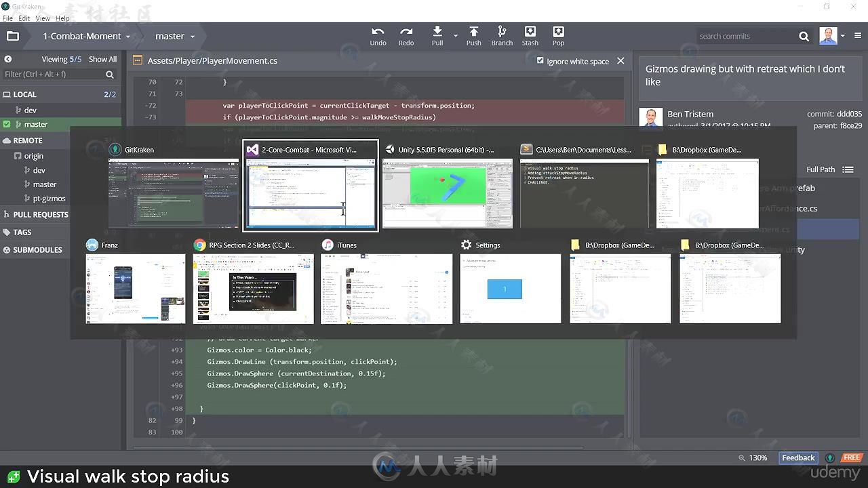Open the profile dropdown arrow

[843, 36]
